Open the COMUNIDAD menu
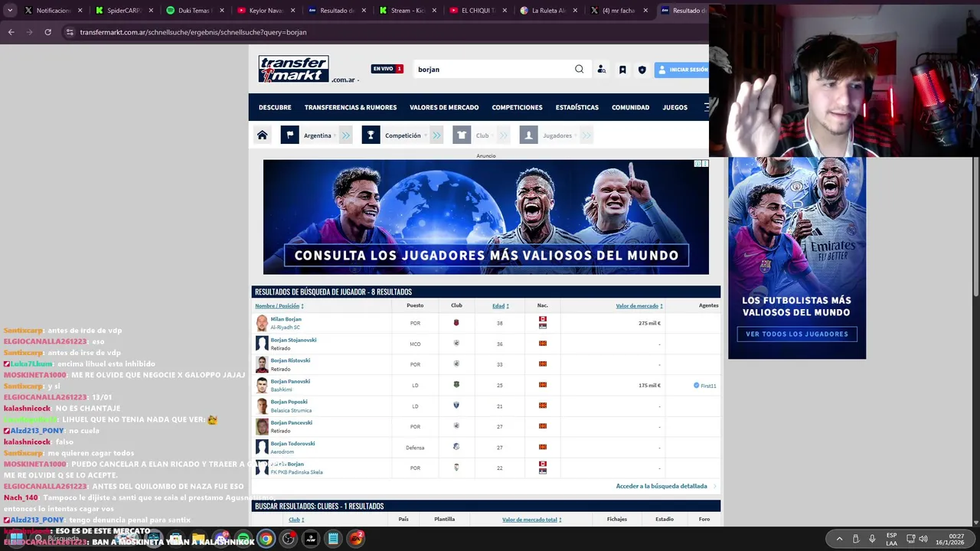The height and width of the screenshot is (551, 980). tap(630, 107)
